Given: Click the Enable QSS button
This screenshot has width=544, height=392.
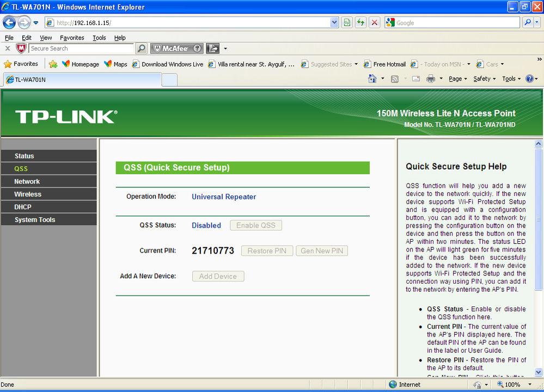Looking at the screenshot, I should pos(256,225).
